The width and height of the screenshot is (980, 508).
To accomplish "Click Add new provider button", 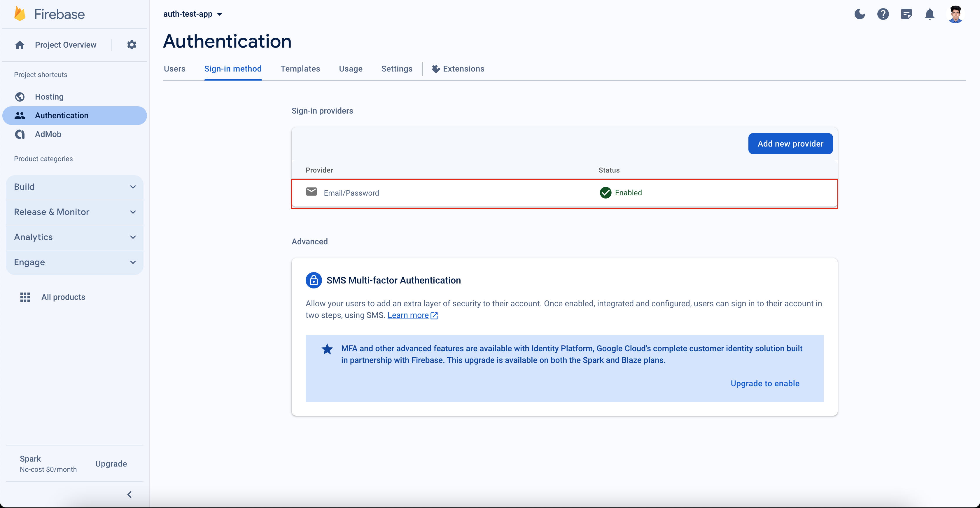I will [790, 144].
